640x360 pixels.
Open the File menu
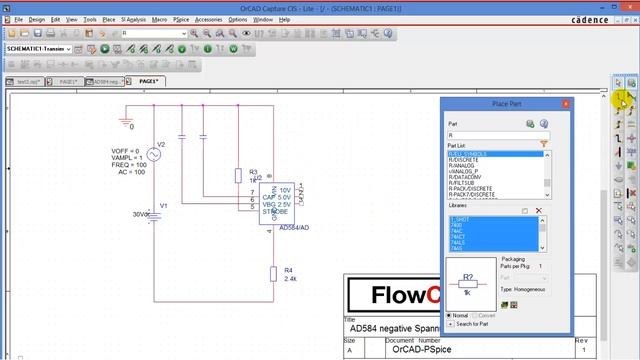tap(19, 20)
